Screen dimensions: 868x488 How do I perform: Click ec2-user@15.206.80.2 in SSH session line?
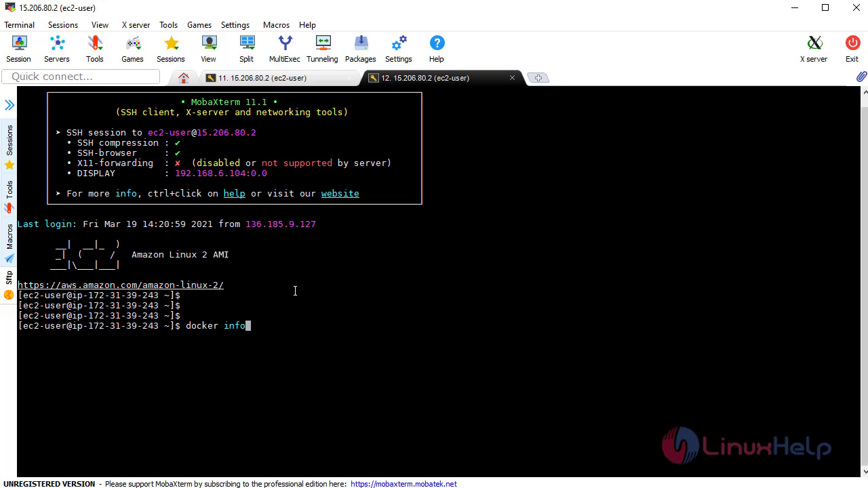pos(202,133)
